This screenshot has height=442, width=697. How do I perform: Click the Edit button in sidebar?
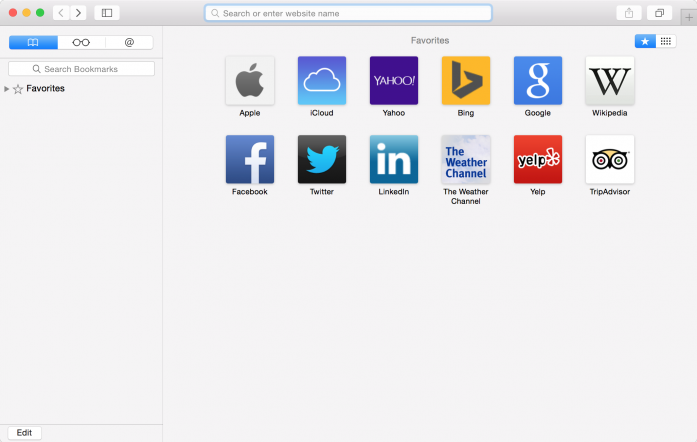click(x=24, y=433)
